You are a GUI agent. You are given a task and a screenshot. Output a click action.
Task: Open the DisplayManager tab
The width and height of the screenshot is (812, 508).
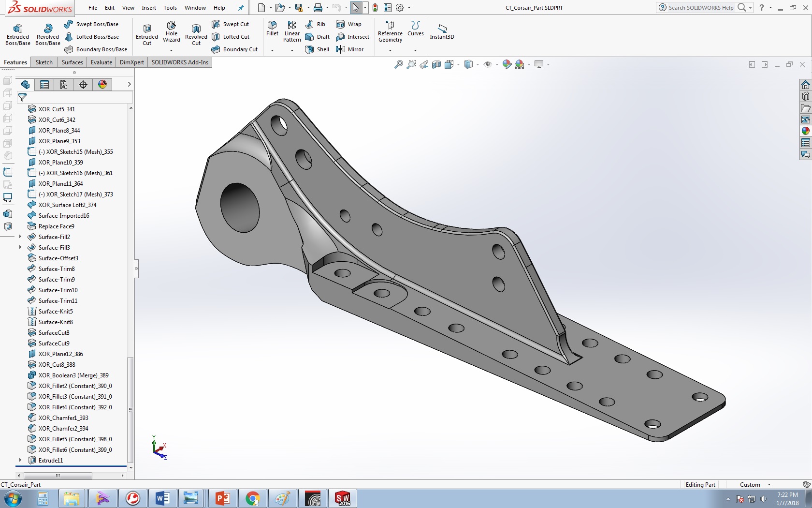pos(102,85)
